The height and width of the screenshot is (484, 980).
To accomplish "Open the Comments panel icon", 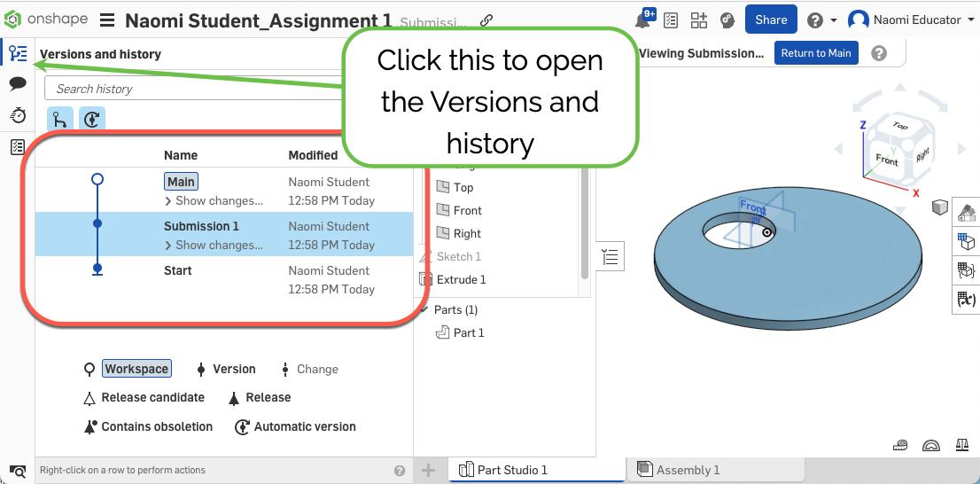I will (18, 84).
